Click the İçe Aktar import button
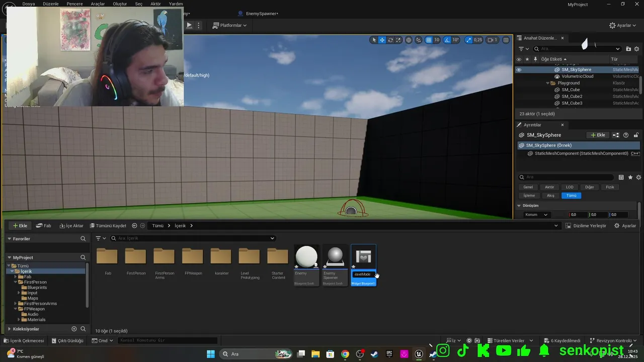This screenshot has width=644, height=362. click(71, 226)
